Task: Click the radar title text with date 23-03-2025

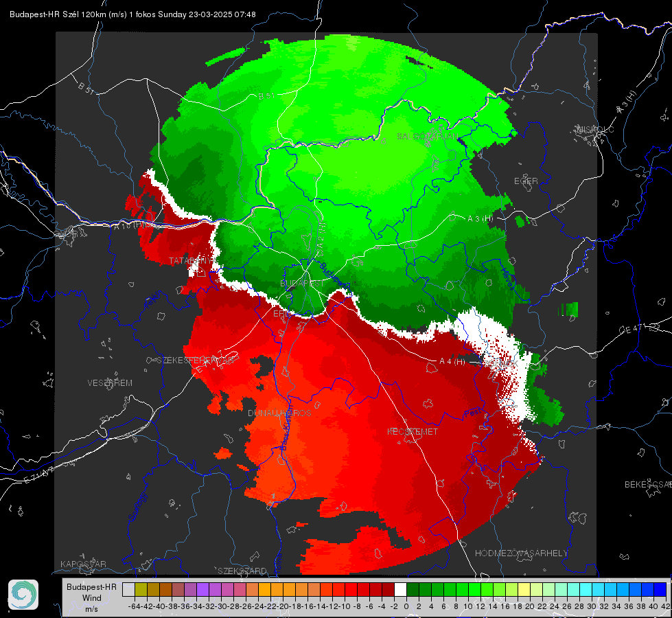Action: 132,14
